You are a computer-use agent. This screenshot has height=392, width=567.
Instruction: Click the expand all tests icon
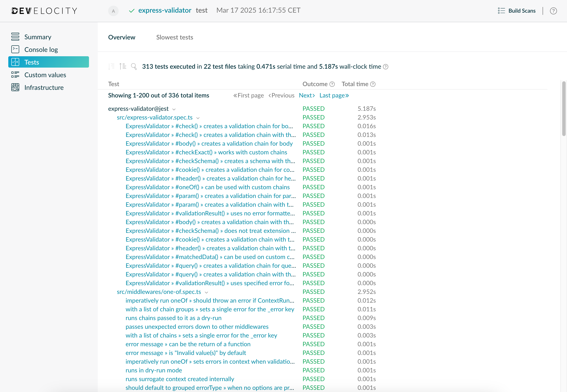coord(123,66)
